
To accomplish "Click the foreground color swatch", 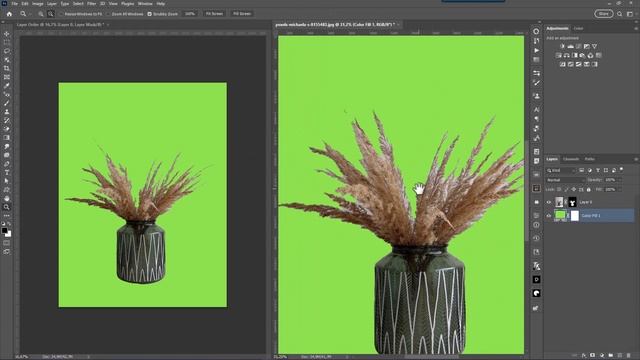I will click(x=4, y=231).
